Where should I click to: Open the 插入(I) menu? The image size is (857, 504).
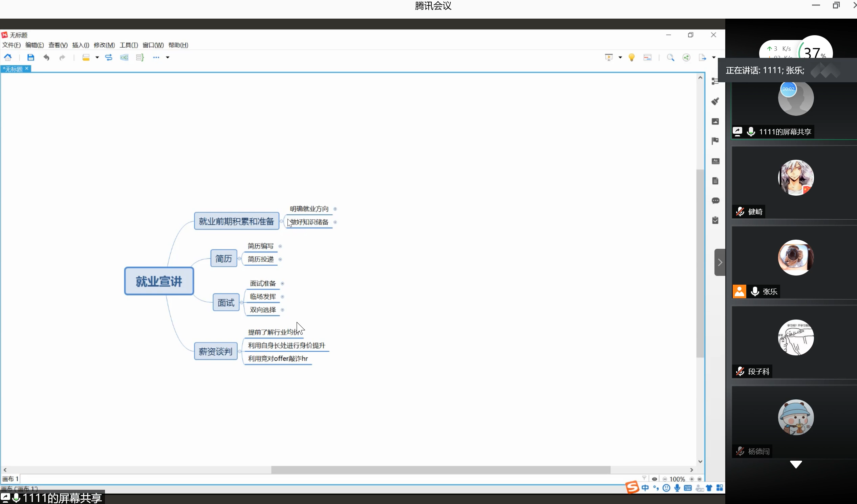point(81,45)
